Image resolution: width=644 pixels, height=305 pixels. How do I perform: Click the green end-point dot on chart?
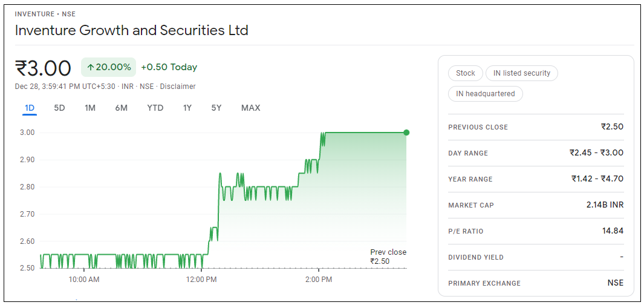(406, 133)
